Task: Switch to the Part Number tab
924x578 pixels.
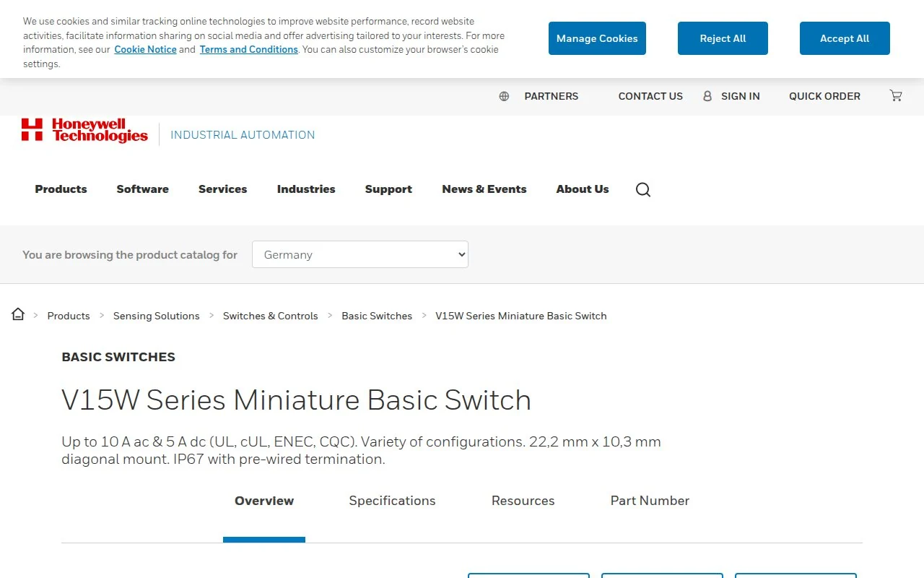Action: coord(650,501)
